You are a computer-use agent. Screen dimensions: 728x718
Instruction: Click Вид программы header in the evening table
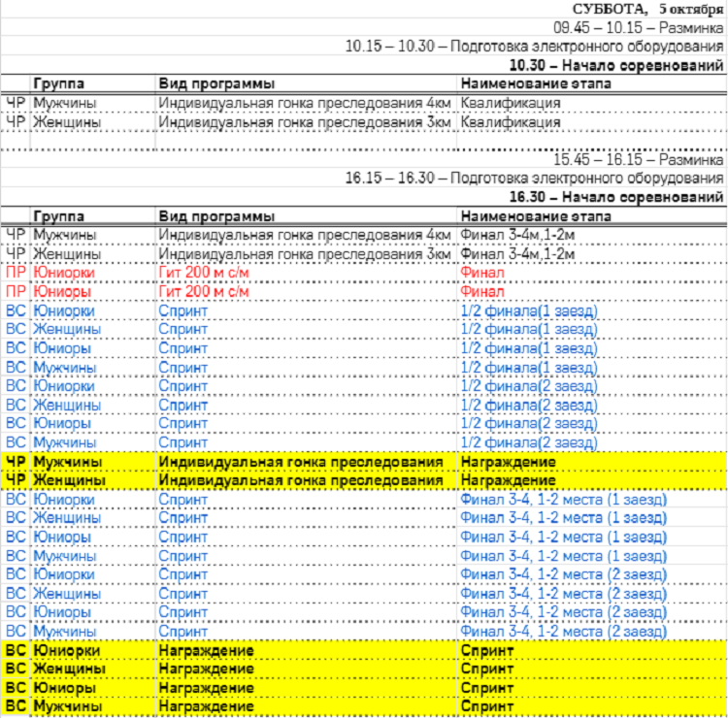coord(216,216)
